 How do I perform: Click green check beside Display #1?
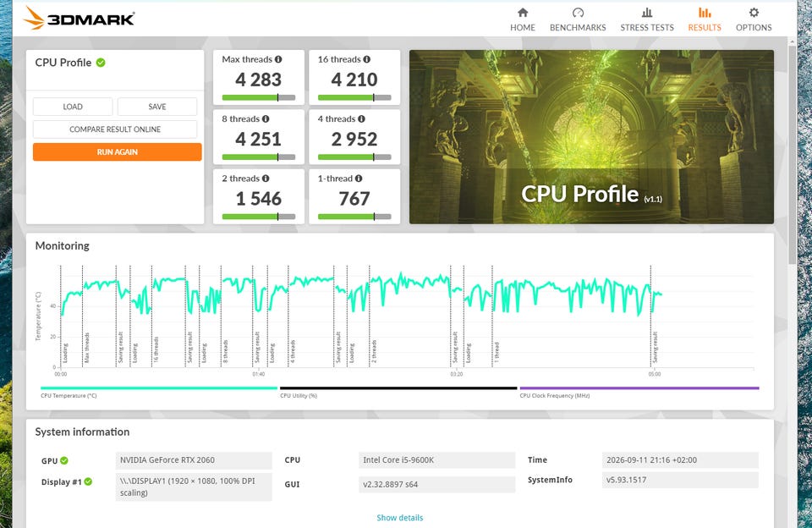click(x=88, y=481)
